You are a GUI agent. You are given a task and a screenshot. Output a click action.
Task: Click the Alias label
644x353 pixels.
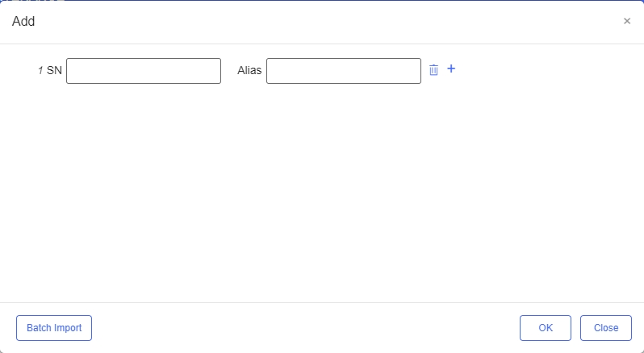pyautogui.click(x=249, y=70)
